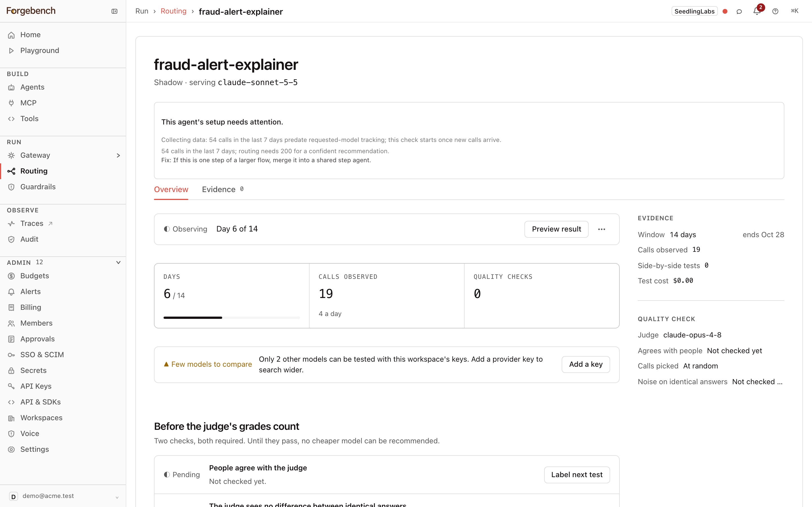Collapse the ADMIN section chevron
812x507 pixels.
pyautogui.click(x=118, y=262)
